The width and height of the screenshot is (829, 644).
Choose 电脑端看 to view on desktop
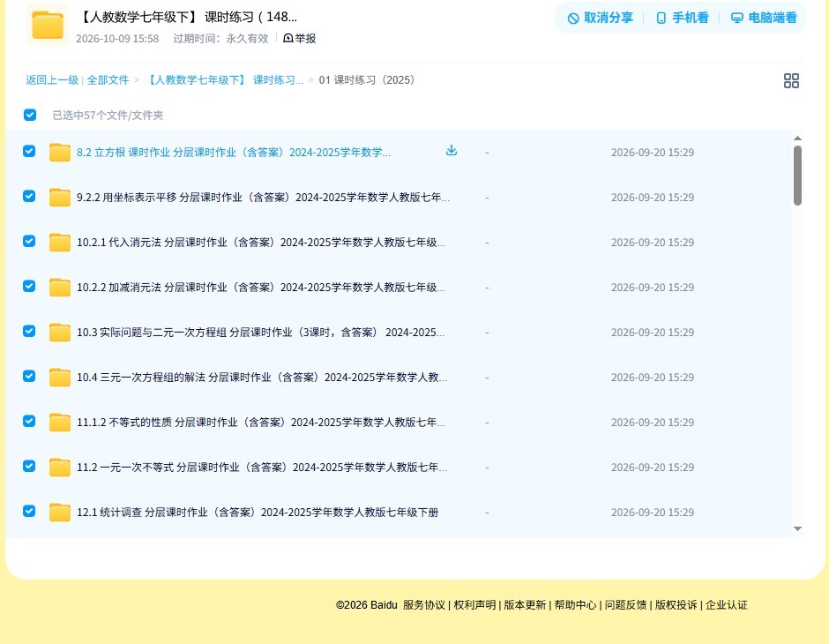point(764,18)
